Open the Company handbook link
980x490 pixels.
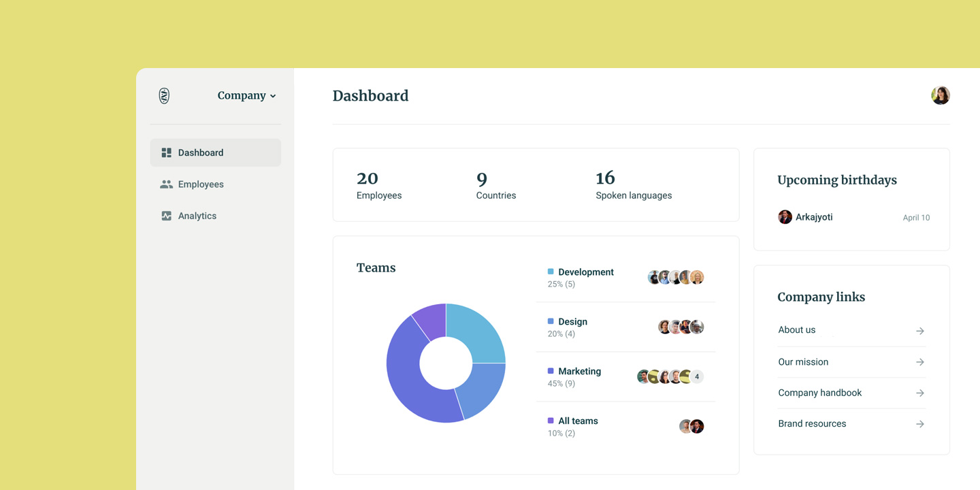[x=820, y=393]
